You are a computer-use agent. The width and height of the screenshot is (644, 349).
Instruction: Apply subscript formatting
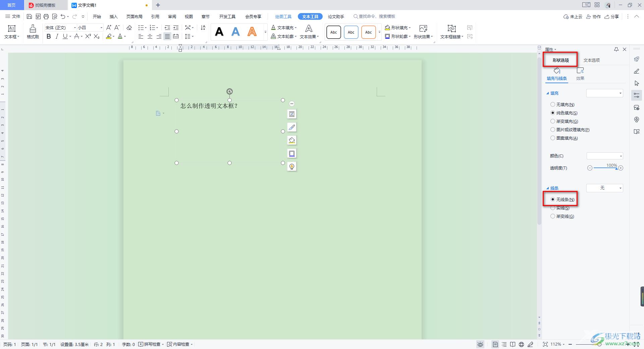[97, 36]
